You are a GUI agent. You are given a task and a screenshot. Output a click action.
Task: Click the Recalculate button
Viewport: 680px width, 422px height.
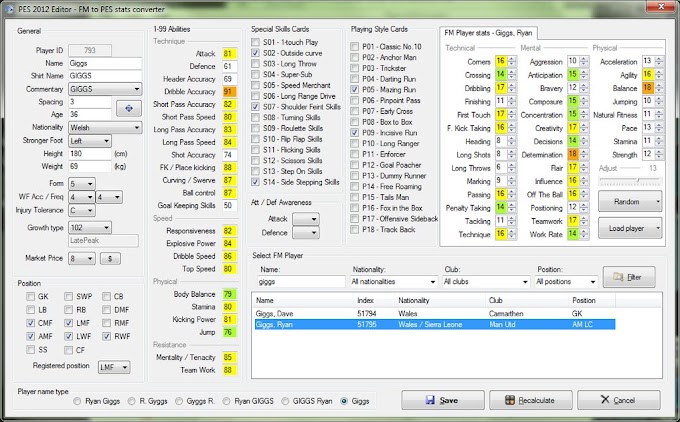[x=531, y=400]
